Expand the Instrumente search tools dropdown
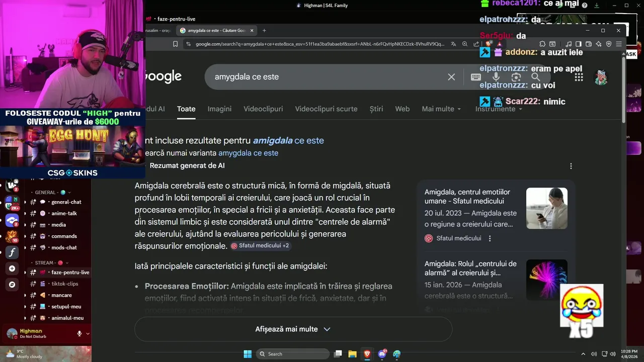This screenshot has height=362, width=644. (x=499, y=109)
